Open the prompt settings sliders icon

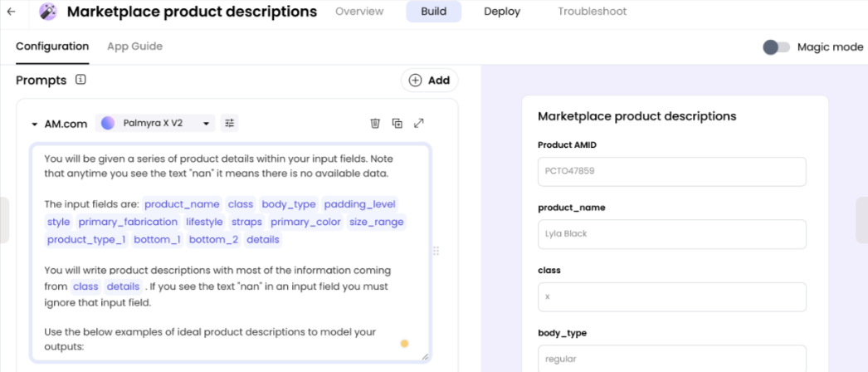230,123
